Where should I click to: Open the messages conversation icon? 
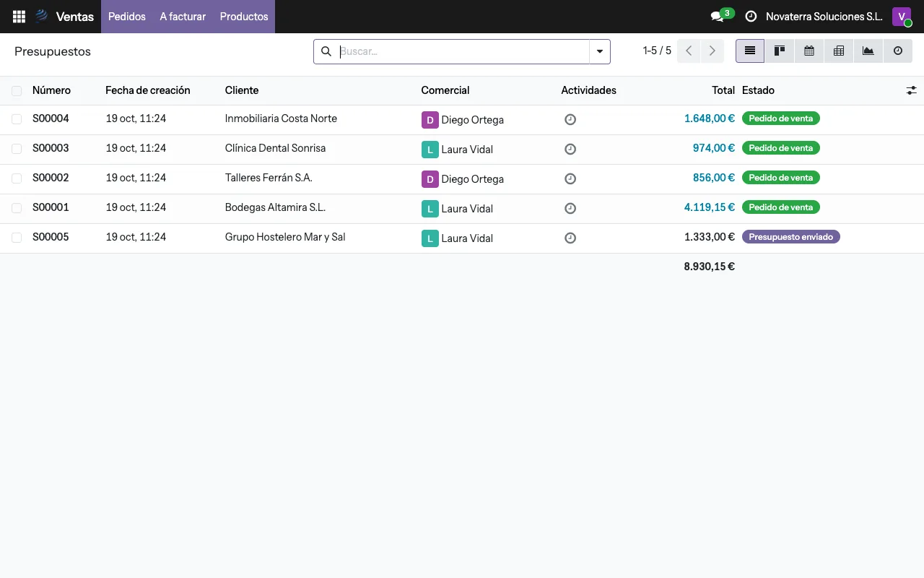(x=717, y=17)
